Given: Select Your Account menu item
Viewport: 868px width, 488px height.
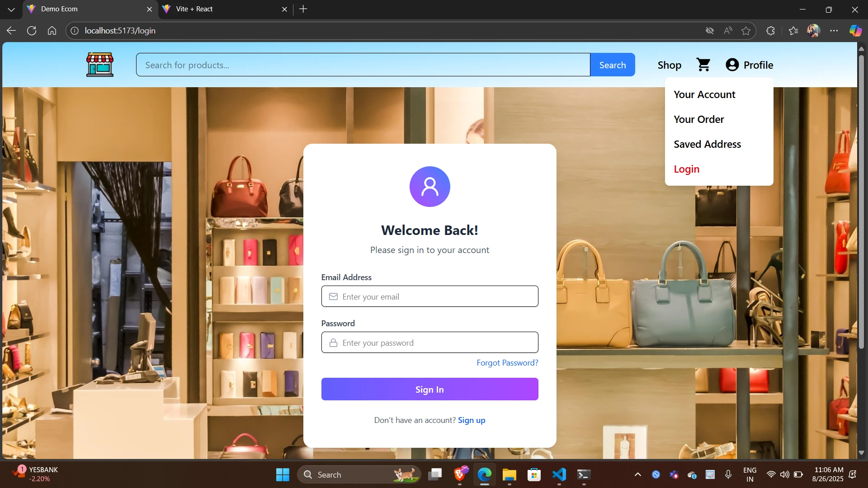Looking at the screenshot, I should (704, 94).
